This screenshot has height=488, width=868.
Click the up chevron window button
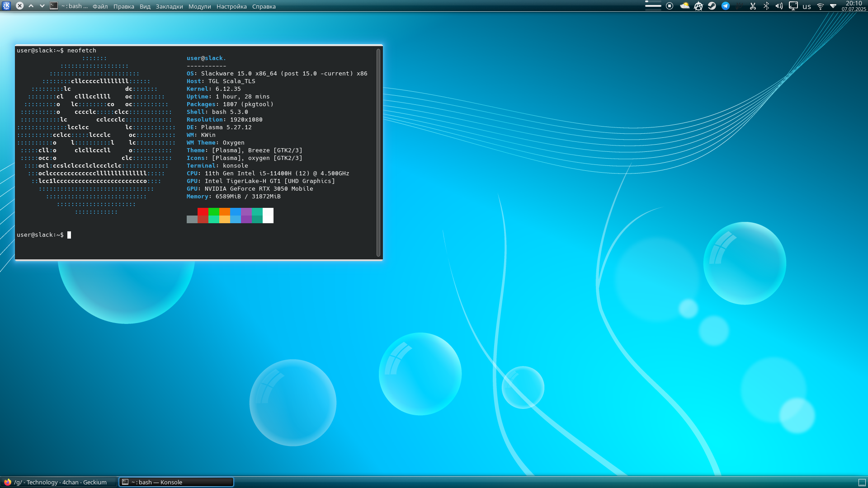click(31, 6)
